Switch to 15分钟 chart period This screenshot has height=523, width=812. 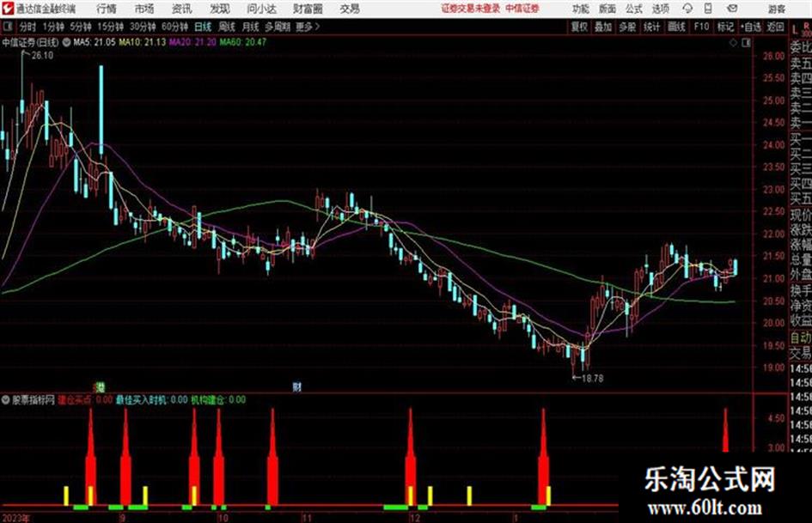coord(110,27)
